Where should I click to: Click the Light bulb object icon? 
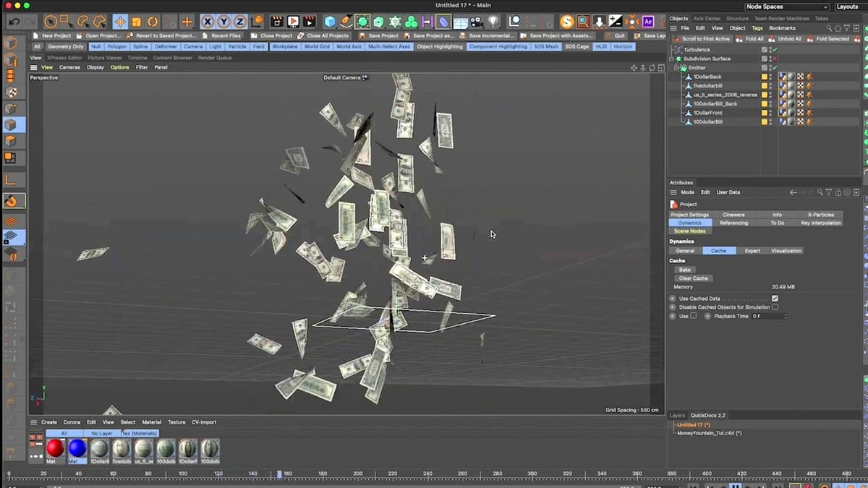click(x=493, y=22)
